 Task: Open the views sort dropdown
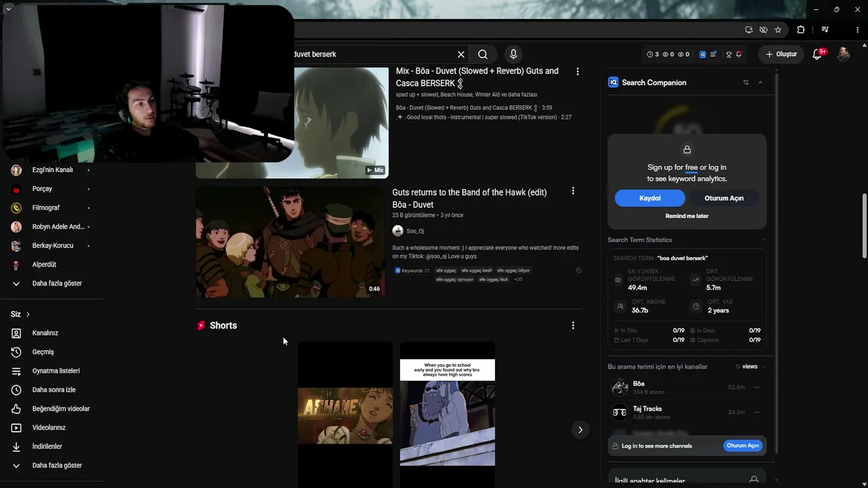(746, 367)
